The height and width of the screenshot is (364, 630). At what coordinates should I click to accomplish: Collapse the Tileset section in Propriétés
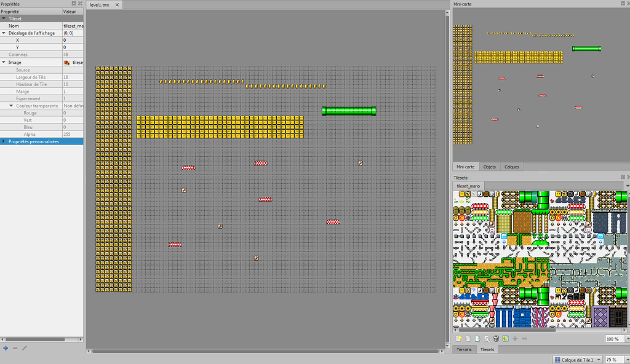click(5, 18)
